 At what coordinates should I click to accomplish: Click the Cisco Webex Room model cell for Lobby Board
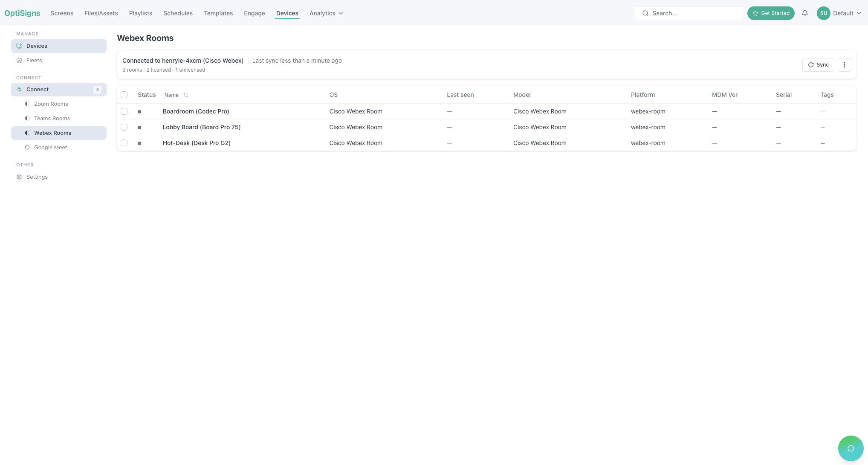point(540,127)
